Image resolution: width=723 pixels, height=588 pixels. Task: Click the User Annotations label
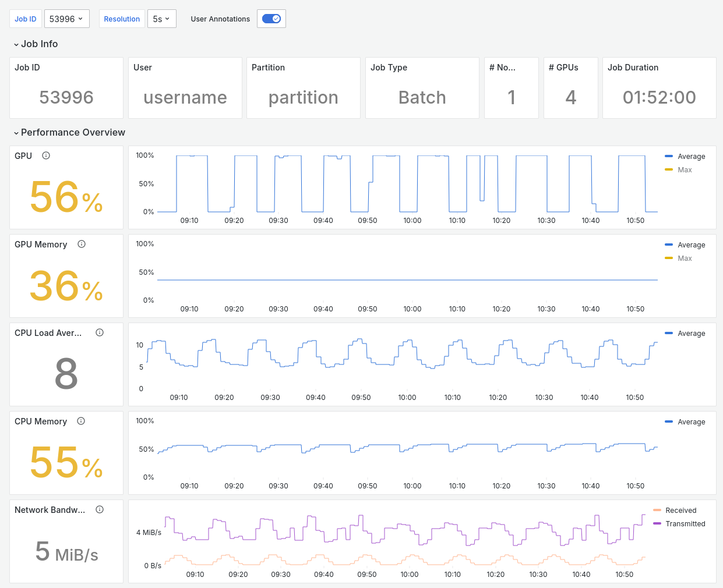tap(220, 19)
